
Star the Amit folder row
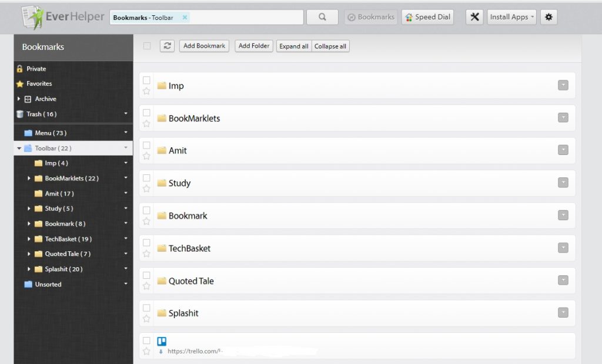(146, 156)
